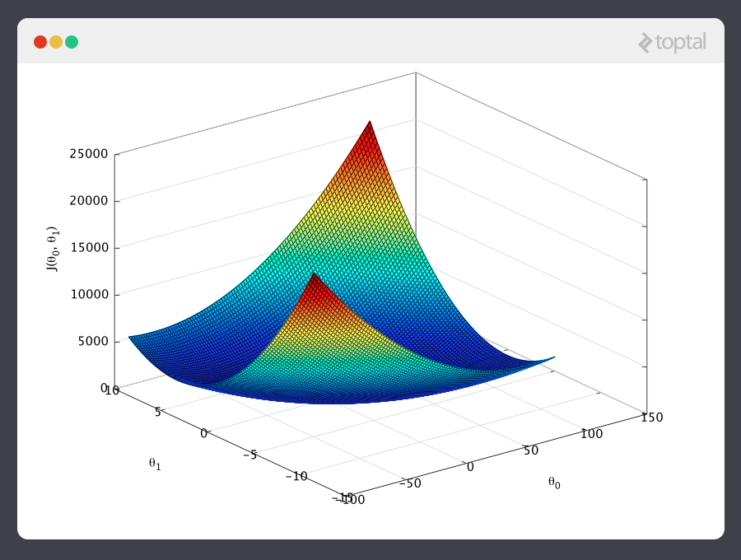Click the 15000 z-axis tick label

[89, 248]
